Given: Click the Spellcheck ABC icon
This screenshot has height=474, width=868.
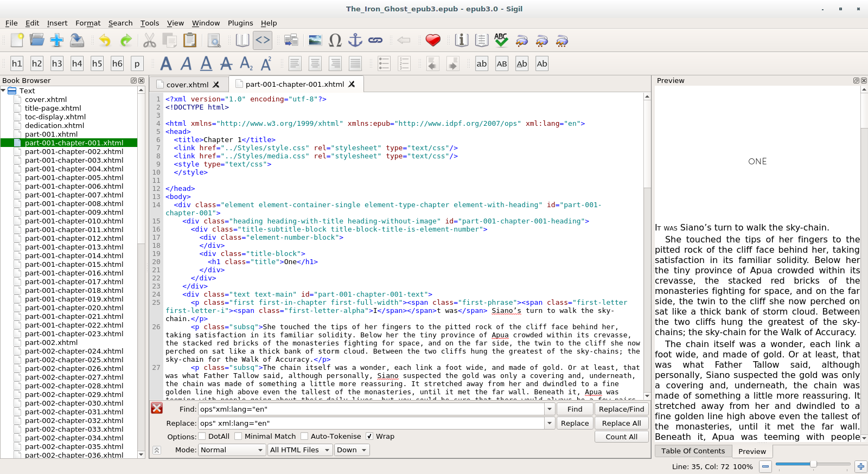Looking at the screenshot, I should coord(501,41).
